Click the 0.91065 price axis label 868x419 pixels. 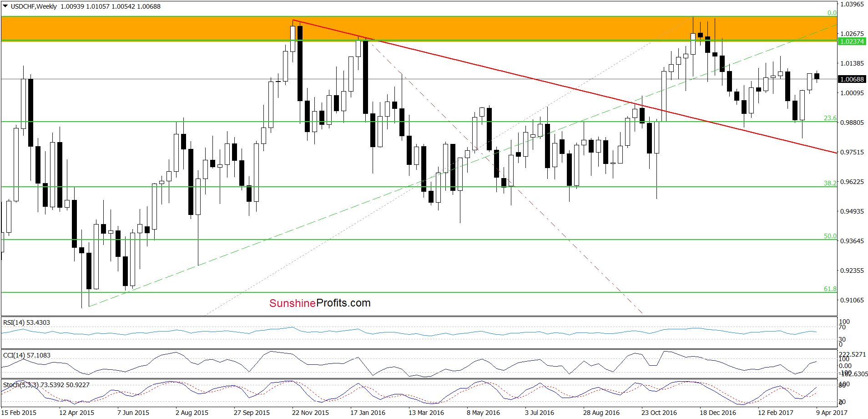click(x=852, y=300)
